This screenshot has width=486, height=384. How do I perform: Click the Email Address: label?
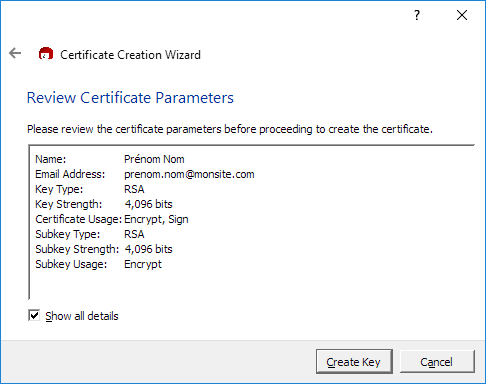coord(70,174)
